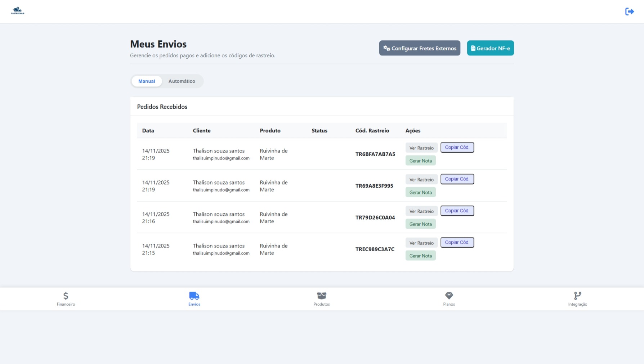Switch to Automático mode
Image resolution: width=644 pixels, height=364 pixels.
pyautogui.click(x=182, y=81)
